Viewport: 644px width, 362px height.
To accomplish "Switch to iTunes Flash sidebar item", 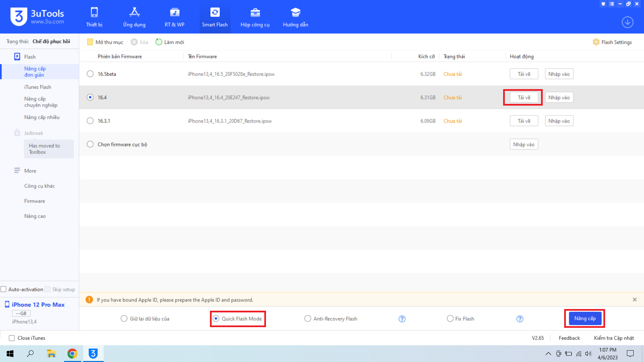I will [38, 87].
